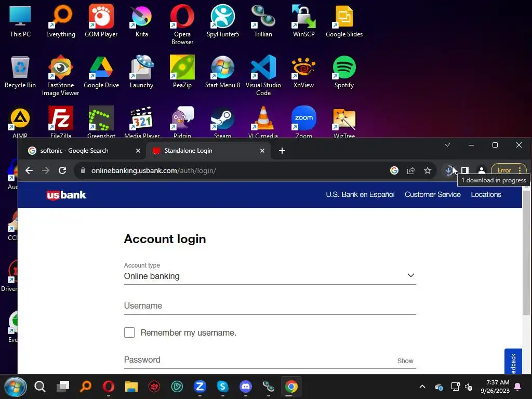Click the US Bank logo
Screen dimensions: 532x399
click(66, 195)
